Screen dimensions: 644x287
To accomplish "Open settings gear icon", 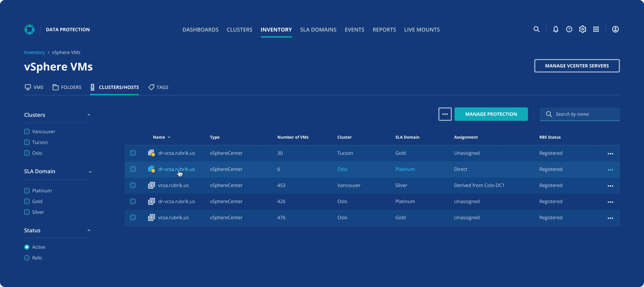I will click(582, 29).
